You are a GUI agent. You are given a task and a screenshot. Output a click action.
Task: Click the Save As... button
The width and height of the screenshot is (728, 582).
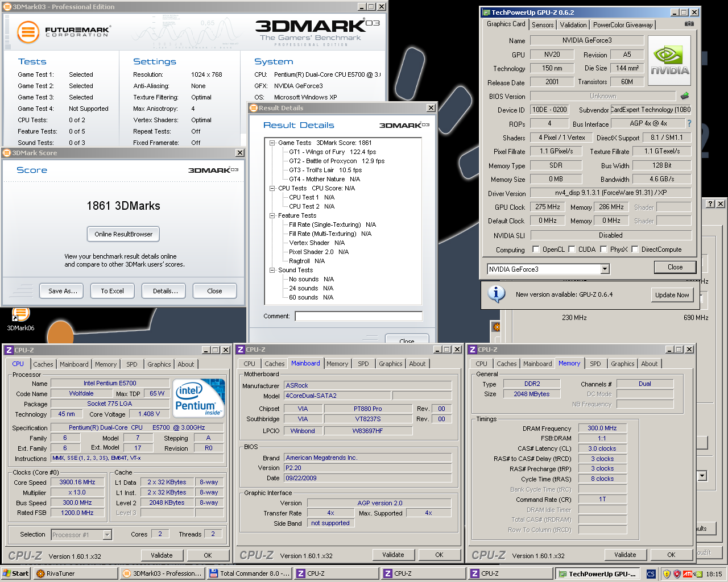[62, 290]
